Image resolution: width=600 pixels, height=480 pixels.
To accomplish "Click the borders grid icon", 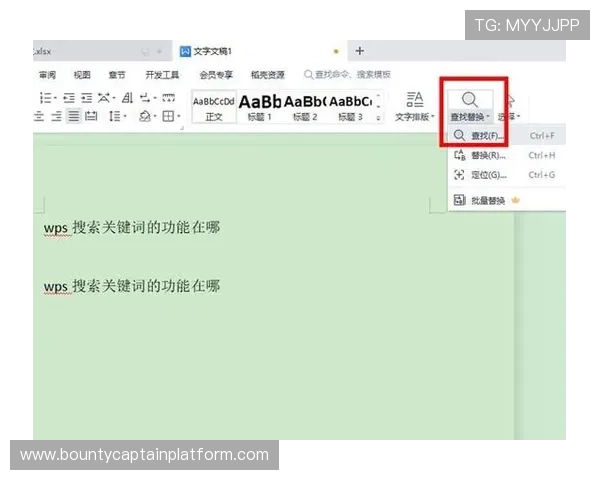I will pos(168,116).
